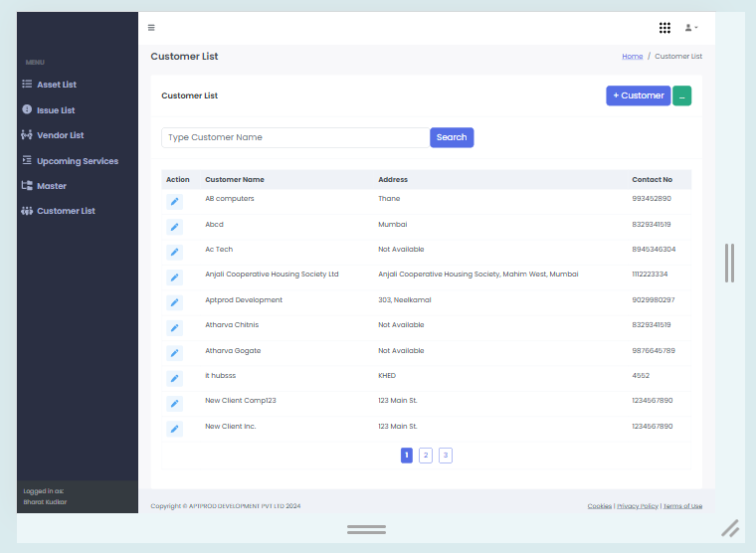756x553 pixels.
Task: Edit the It hubsss customer
Action: click(175, 379)
